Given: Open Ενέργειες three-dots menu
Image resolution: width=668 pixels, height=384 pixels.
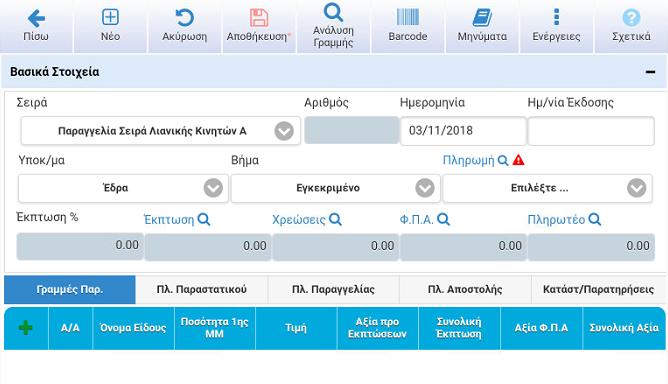Looking at the screenshot, I should 556,17.
